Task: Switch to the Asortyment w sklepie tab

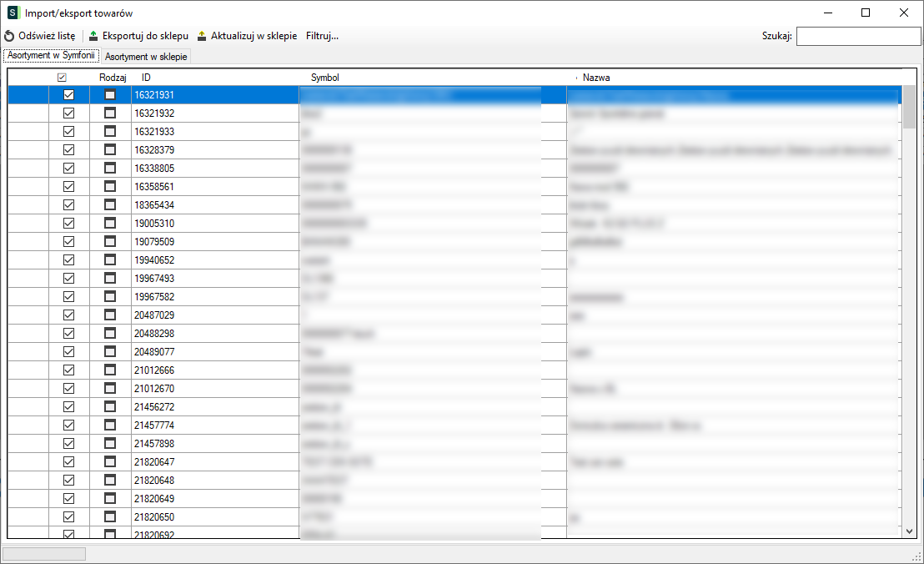Action: click(x=146, y=56)
